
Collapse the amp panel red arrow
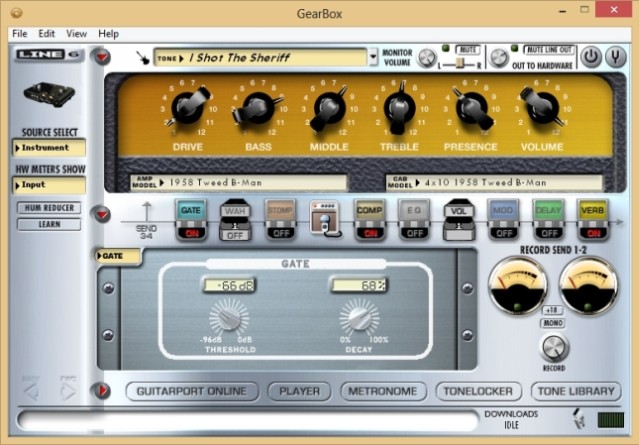click(x=102, y=57)
